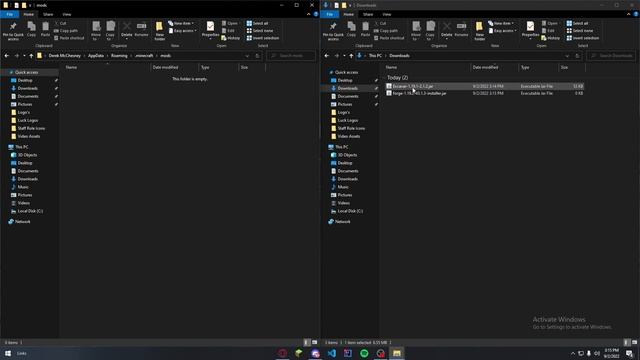Switch Downloads window to details view
Image resolution: width=640 pixels, height=360 pixels.
click(x=627, y=342)
